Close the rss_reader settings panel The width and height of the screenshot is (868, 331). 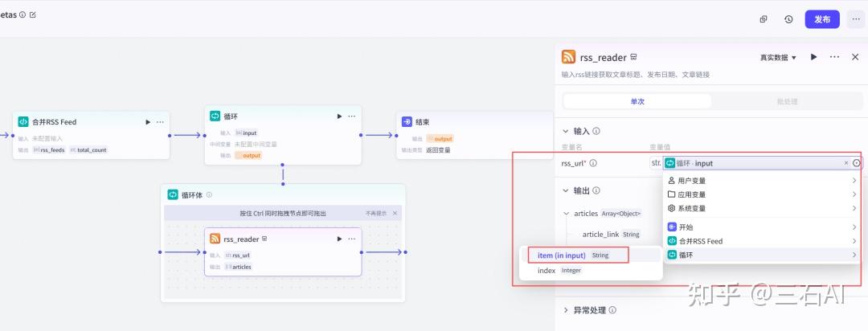pyautogui.click(x=855, y=57)
